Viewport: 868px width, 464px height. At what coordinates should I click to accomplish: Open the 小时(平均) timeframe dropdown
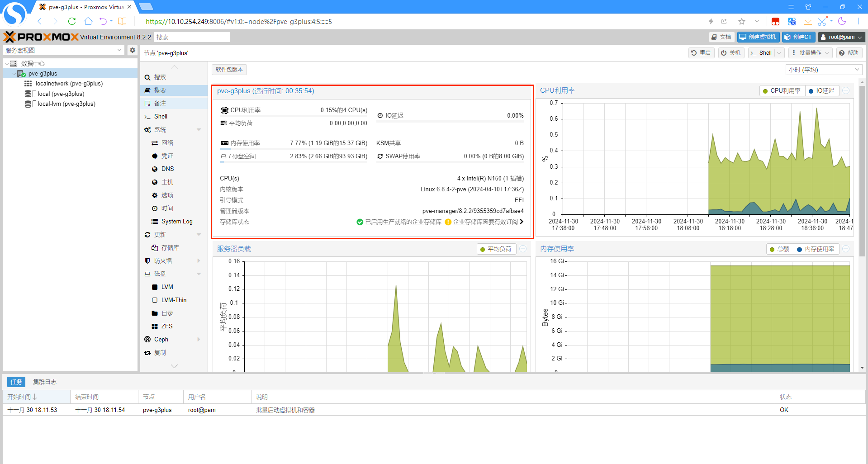824,70
